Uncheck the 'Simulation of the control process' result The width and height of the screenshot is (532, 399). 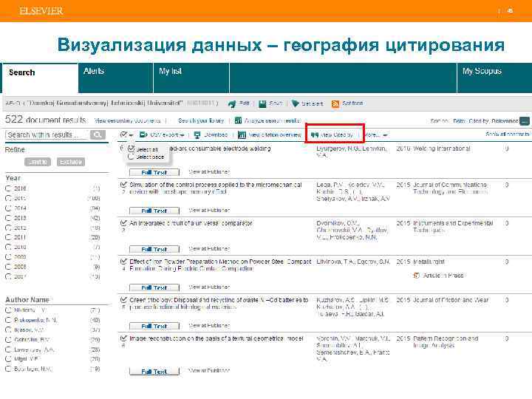pos(123,185)
